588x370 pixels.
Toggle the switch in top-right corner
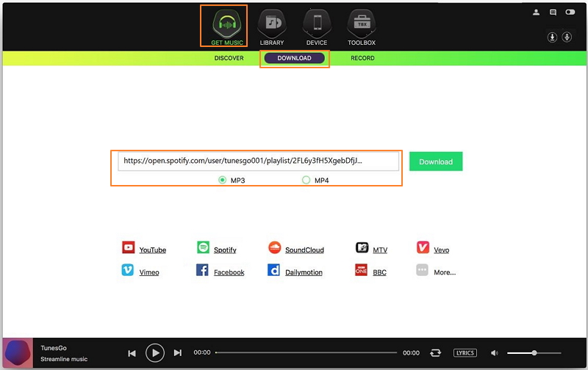570,12
